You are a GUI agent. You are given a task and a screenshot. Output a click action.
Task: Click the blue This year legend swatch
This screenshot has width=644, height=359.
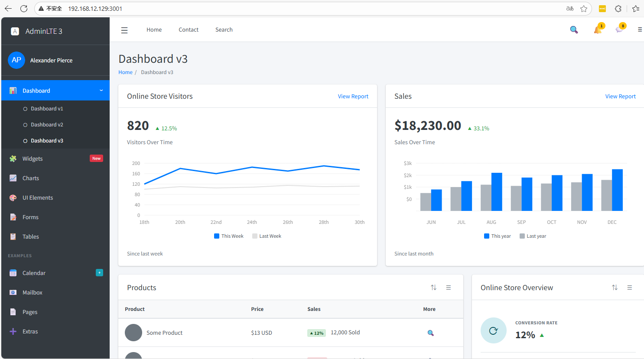487,236
